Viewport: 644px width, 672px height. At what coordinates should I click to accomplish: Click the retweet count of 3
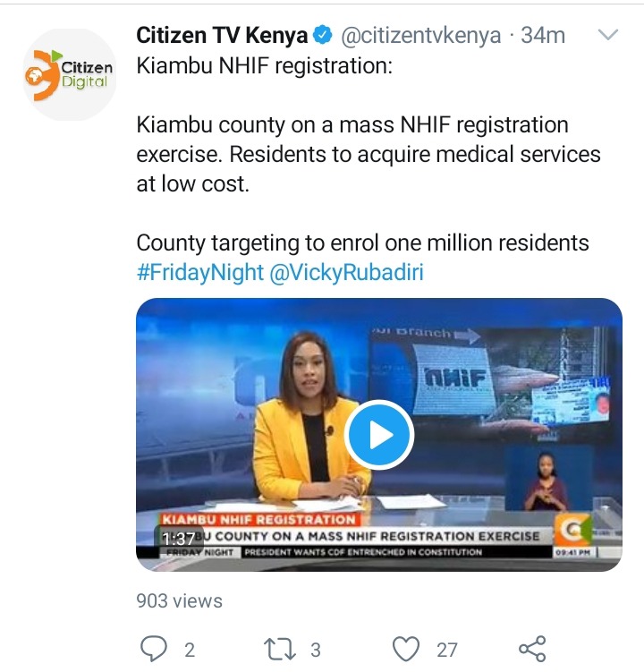(316, 651)
